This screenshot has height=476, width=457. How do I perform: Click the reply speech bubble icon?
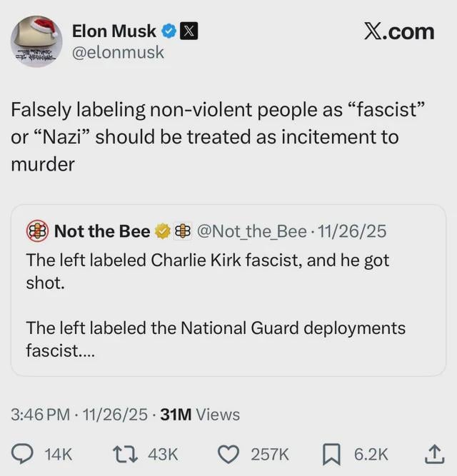(24, 453)
